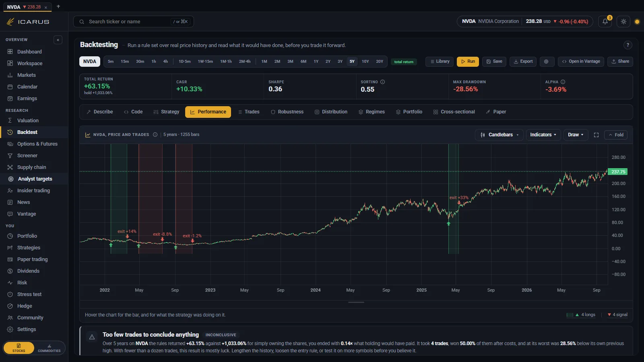This screenshot has width=644, height=362.
Task: Open Insider trading
Action: coord(34,191)
